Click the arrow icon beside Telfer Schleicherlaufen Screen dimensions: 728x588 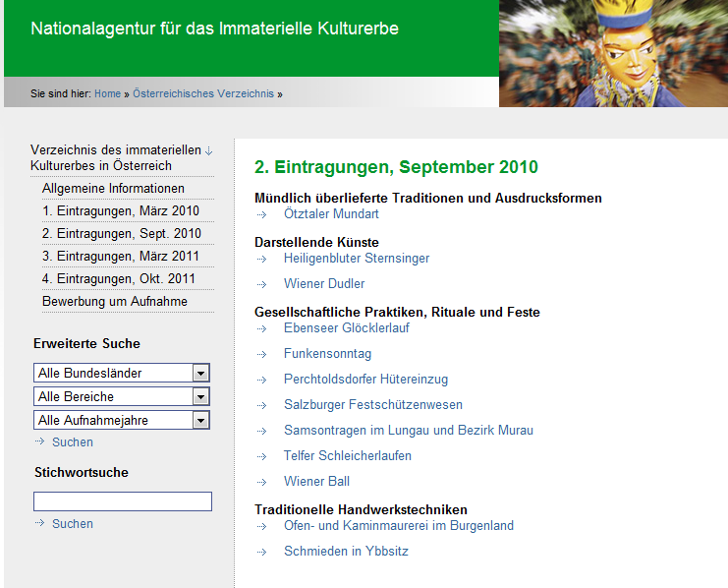point(261,456)
